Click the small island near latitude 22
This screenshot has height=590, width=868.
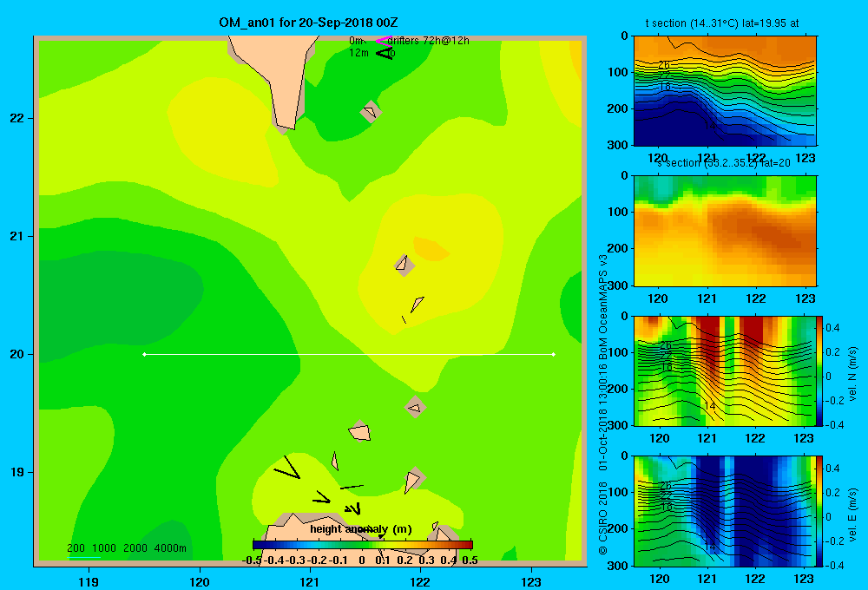point(370,112)
